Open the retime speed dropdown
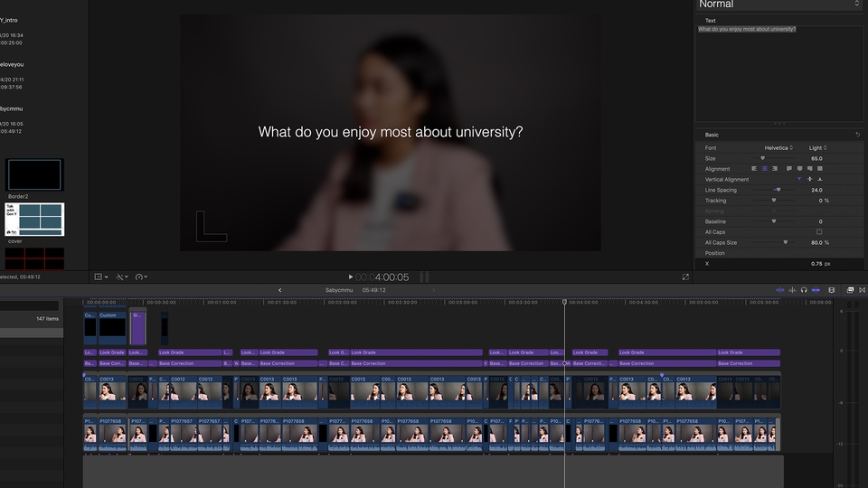868x488 pixels. [x=141, y=277]
